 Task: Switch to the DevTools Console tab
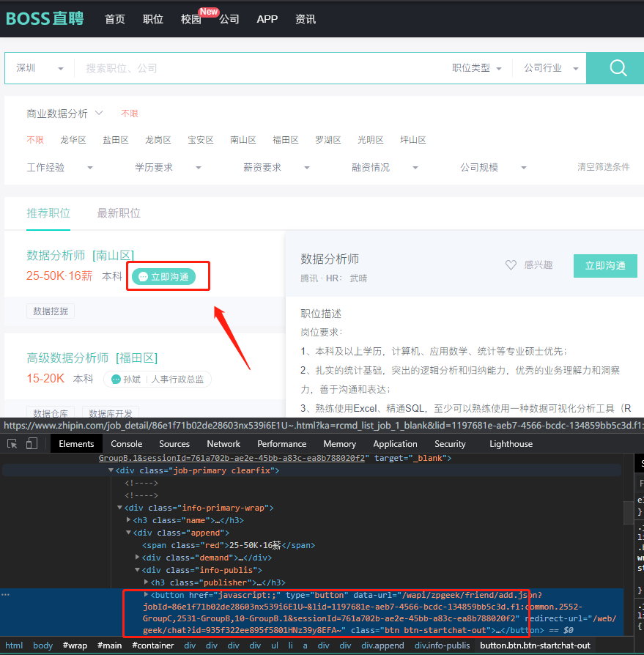click(127, 444)
